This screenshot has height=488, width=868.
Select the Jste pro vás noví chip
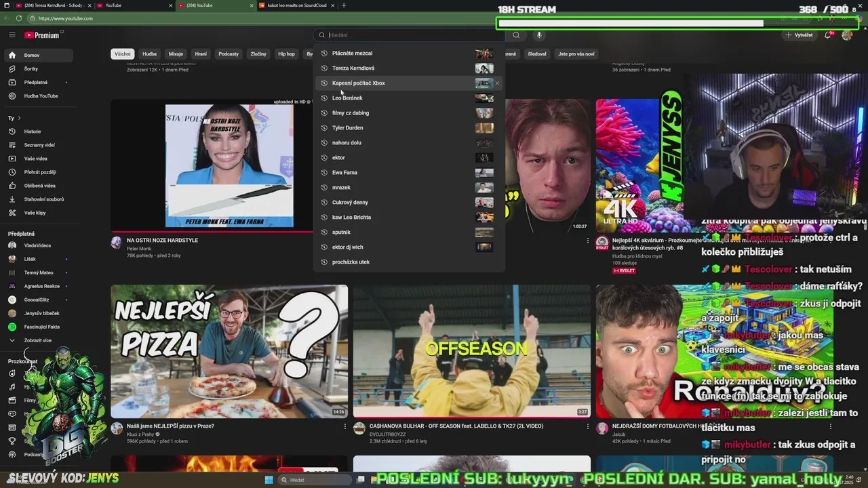576,54
